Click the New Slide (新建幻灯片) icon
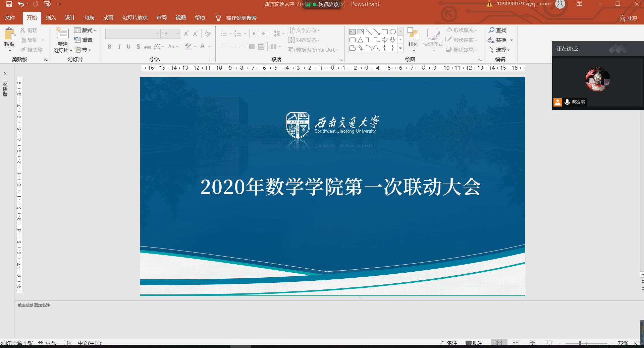The height and width of the screenshot is (348, 644). click(62, 33)
